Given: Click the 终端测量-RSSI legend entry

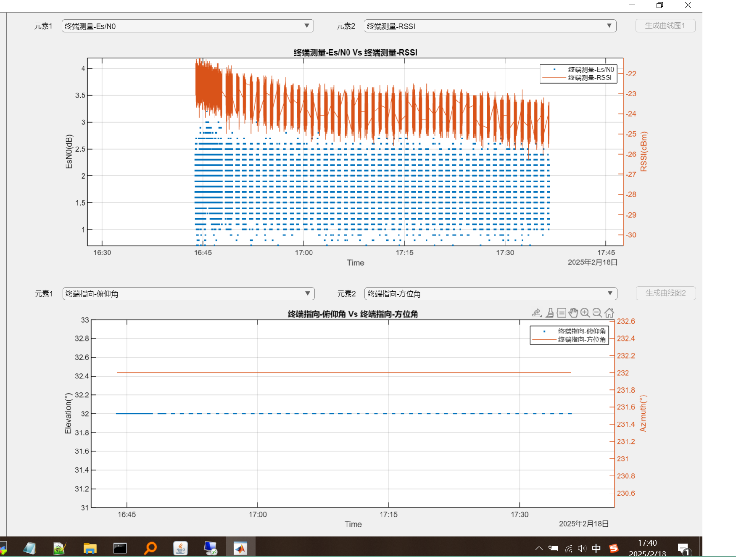Looking at the screenshot, I should coord(590,78).
